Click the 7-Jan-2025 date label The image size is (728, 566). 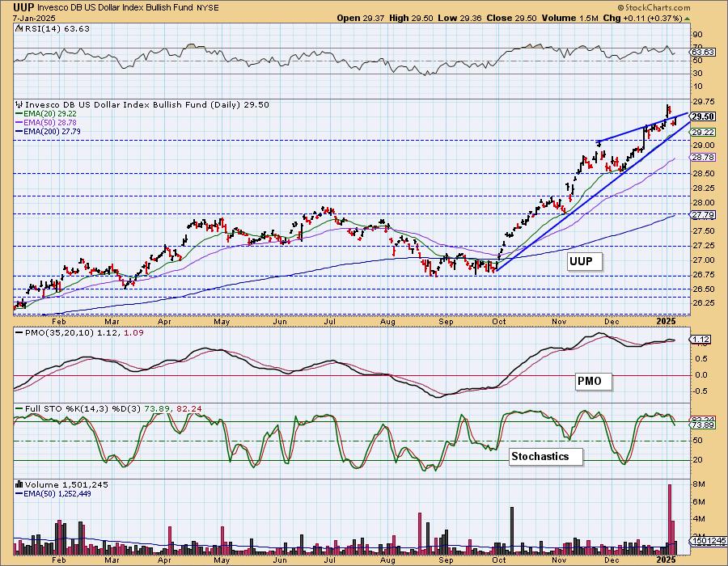click(x=34, y=18)
